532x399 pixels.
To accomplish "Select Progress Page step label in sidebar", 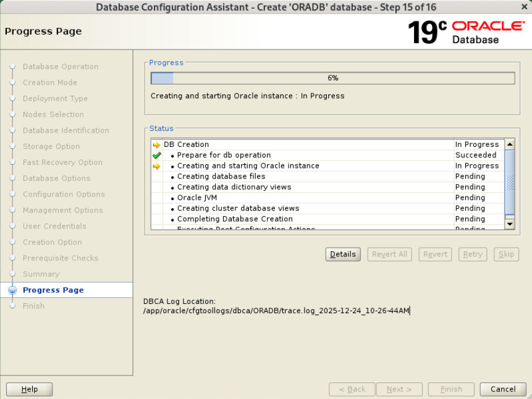I will click(53, 290).
